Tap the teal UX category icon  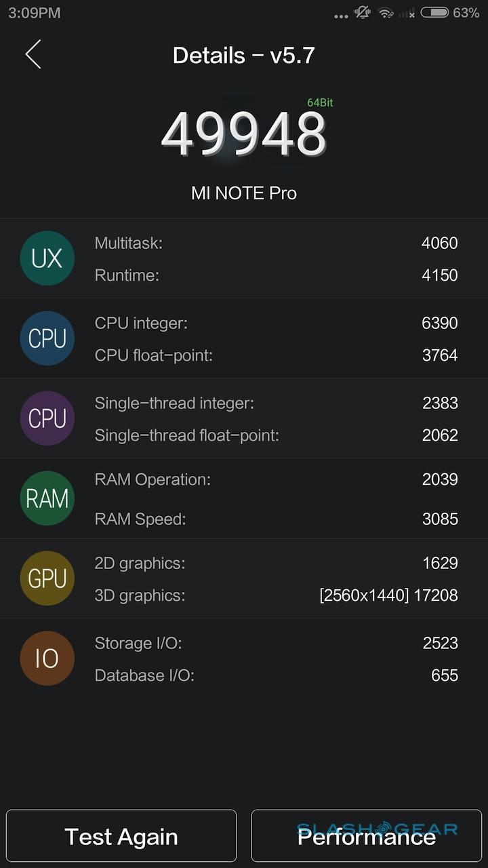47,258
